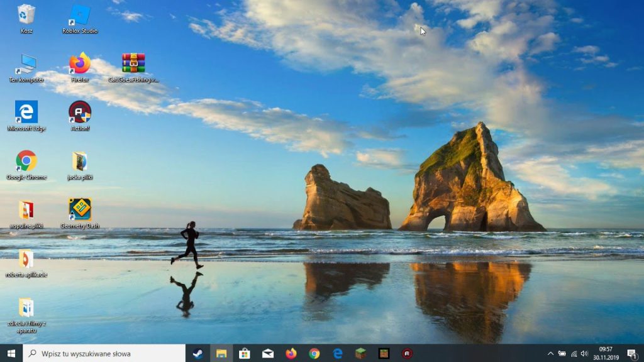The image size is (644, 362).
Task: Select the wspolne pliki folder
Action: pyautogui.click(x=26, y=210)
